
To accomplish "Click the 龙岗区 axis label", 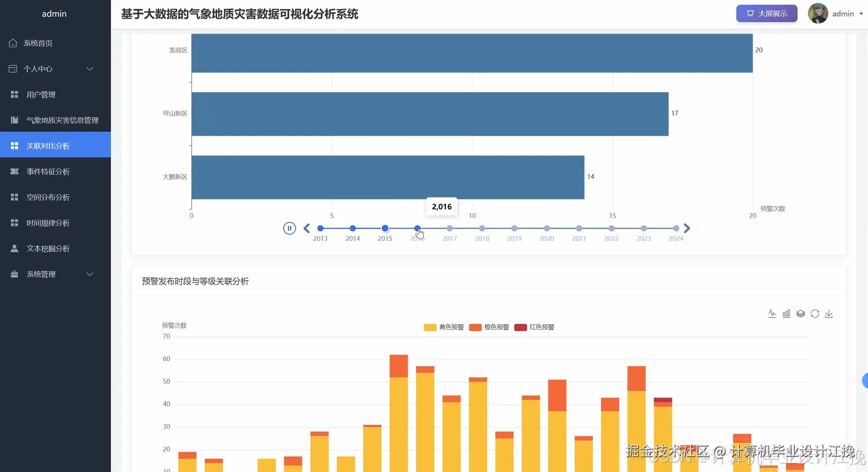I will pos(178,50).
